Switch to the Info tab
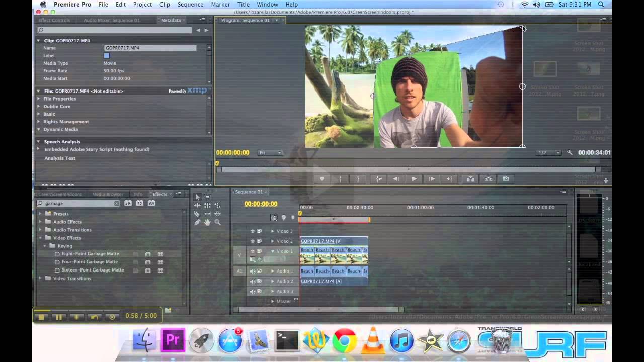Image resolution: width=644 pixels, height=362 pixels. [138, 194]
